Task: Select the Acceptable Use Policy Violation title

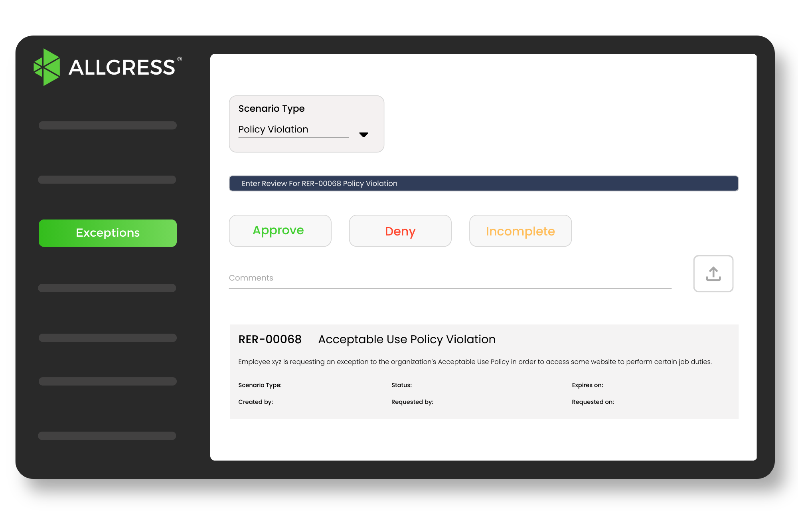Action: (x=406, y=339)
